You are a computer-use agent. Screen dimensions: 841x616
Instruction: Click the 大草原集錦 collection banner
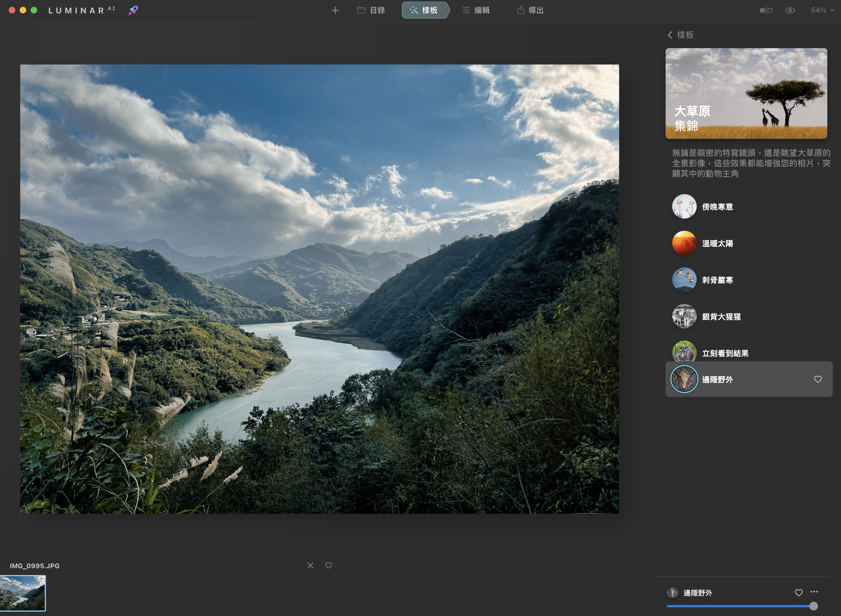(x=746, y=93)
